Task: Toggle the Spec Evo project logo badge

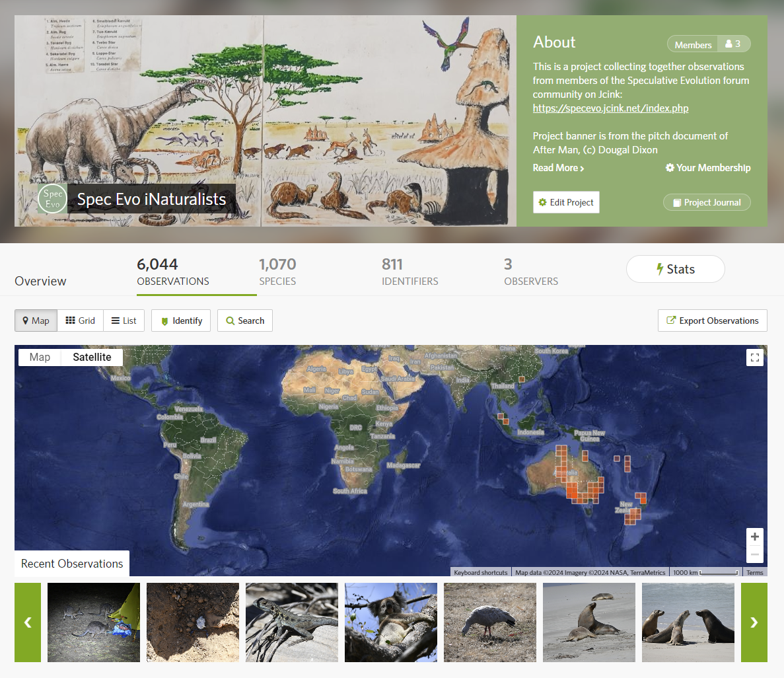Action: (52, 198)
